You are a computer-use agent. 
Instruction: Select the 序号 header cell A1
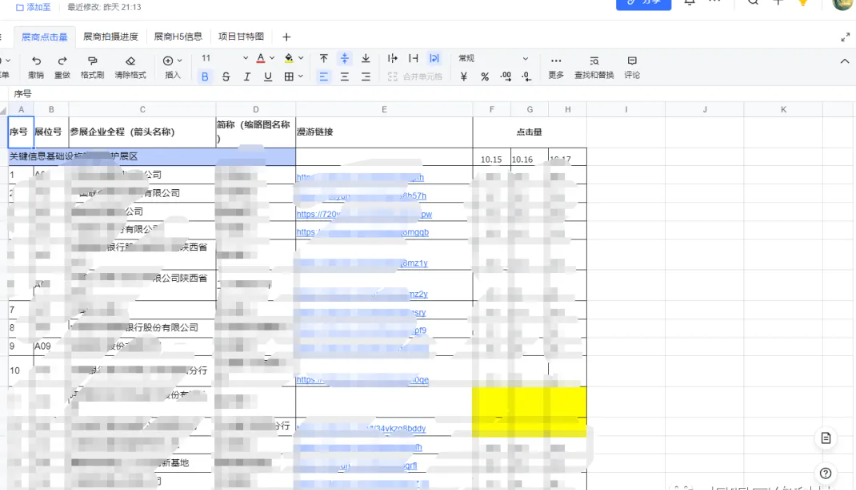pyautogui.click(x=20, y=132)
